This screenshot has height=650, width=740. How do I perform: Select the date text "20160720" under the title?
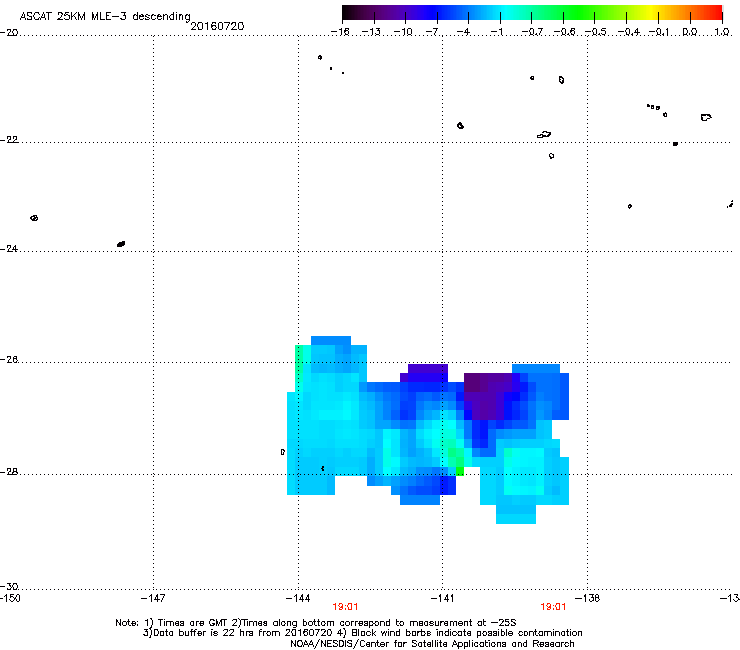(217, 26)
